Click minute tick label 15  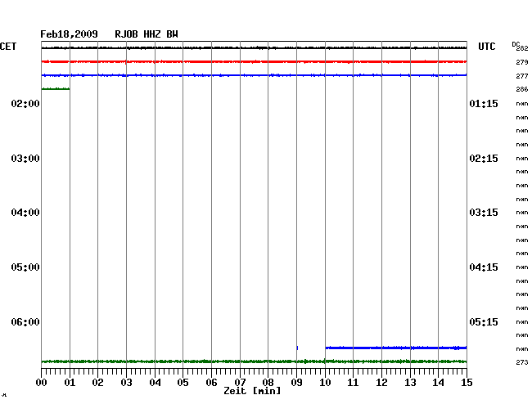pos(467,383)
